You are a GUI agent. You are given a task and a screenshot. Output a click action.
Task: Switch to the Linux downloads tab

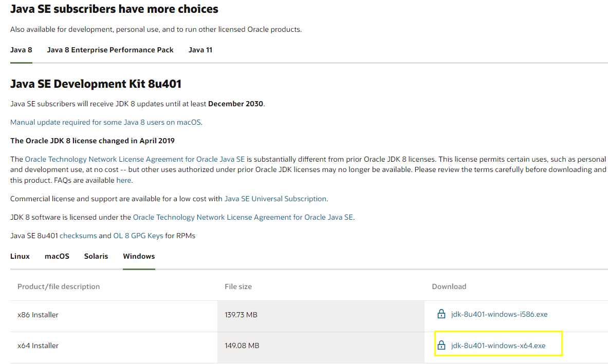pos(20,256)
